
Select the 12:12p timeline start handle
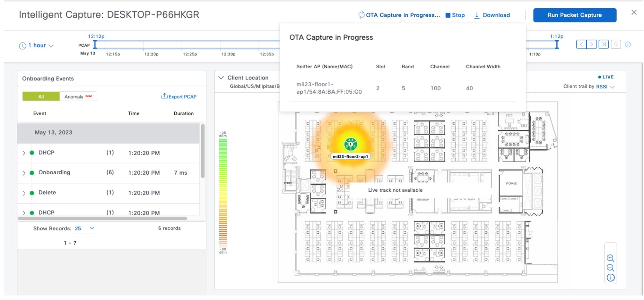pyautogui.click(x=95, y=45)
